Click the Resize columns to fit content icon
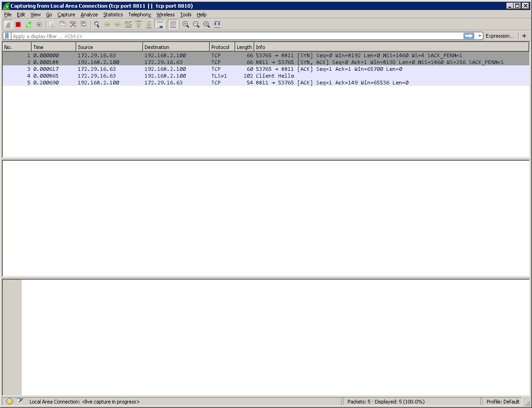 pyautogui.click(x=217, y=25)
